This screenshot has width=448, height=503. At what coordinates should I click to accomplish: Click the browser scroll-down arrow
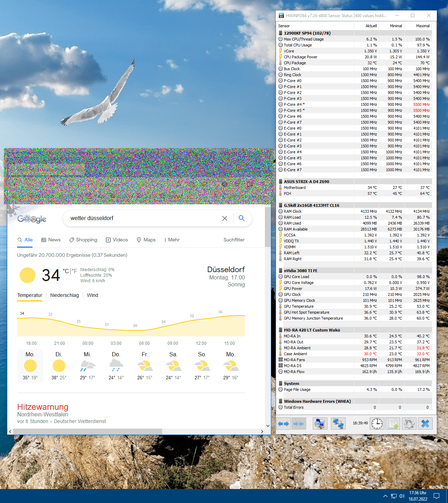coord(268,426)
